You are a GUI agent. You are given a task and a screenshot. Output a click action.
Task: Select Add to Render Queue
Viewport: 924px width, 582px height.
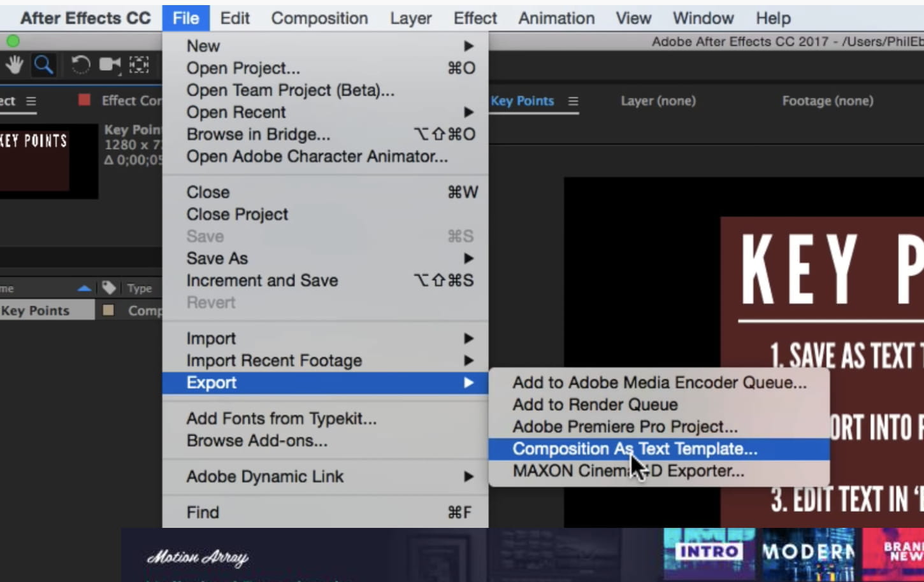[x=595, y=405]
